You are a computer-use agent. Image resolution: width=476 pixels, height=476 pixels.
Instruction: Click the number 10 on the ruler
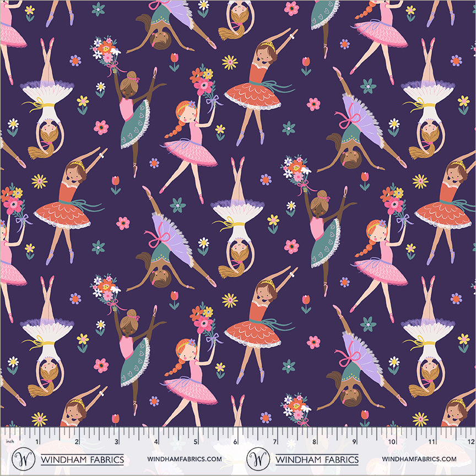[391, 442]
